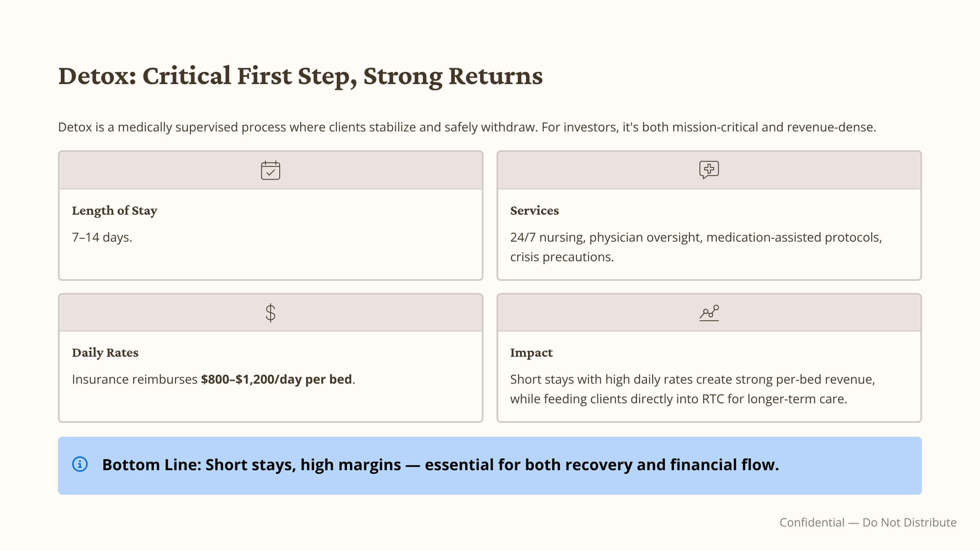980x551 pixels.
Task: Click the 'Insurance reimburses' text
Action: click(135, 380)
